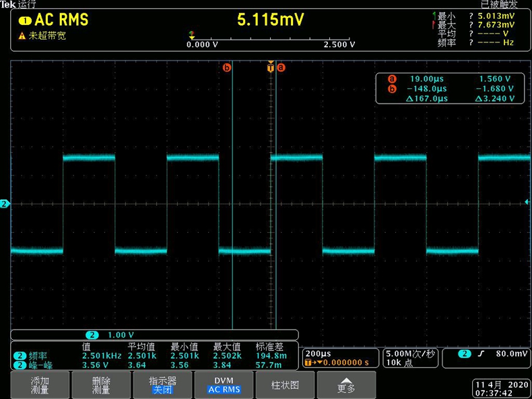Screen dimensions: 532x399
Task: Click the channel 2 badge next to 峰-峰 measurement
Action: coord(20,365)
